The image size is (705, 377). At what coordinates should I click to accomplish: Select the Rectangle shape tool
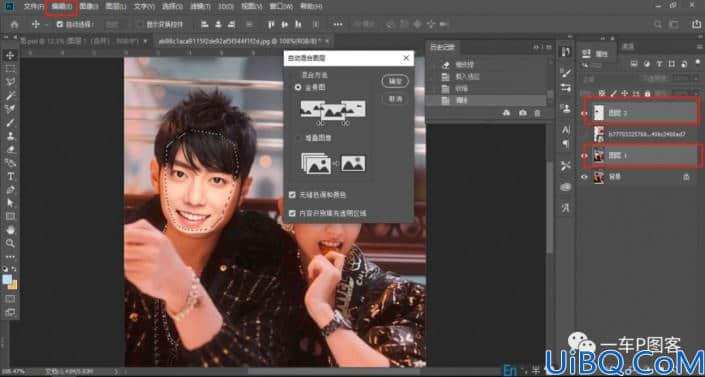(x=10, y=217)
